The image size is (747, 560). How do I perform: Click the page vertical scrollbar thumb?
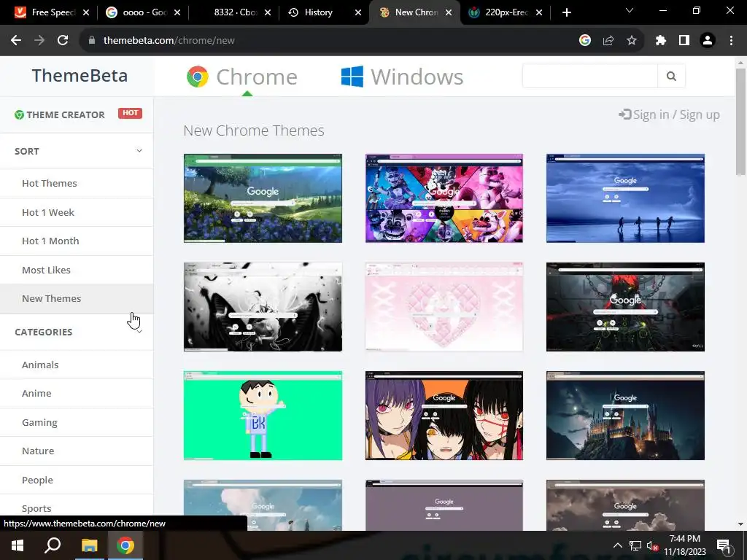(x=740, y=122)
